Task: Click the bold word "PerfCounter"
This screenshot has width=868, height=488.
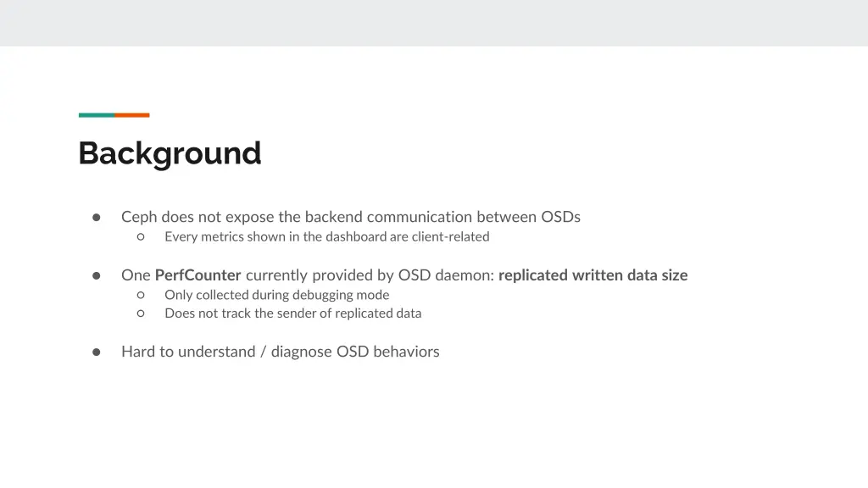Action: (x=198, y=275)
